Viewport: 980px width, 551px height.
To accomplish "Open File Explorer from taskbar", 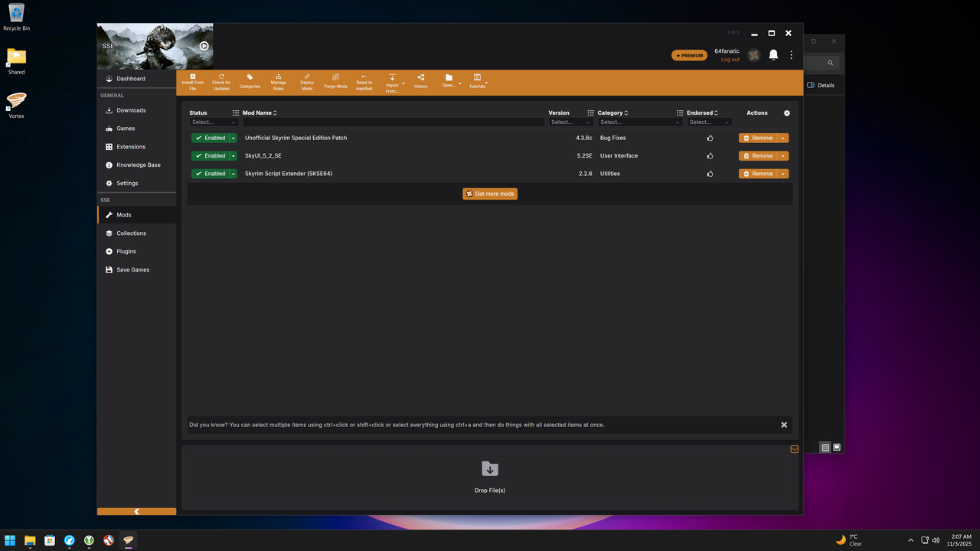I will coord(30,540).
